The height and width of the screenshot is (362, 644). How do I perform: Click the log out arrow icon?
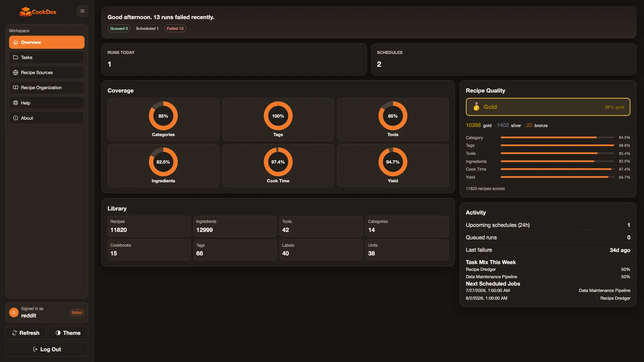[35, 349]
